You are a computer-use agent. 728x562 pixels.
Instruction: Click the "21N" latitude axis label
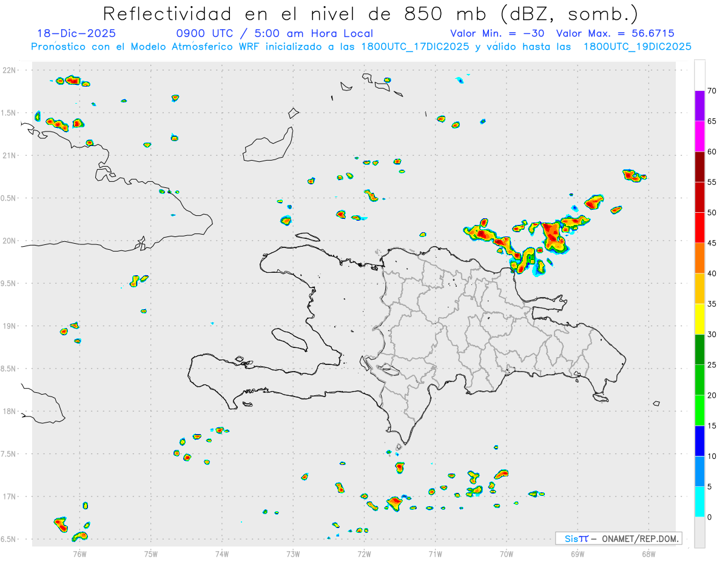tap(10, 155)
